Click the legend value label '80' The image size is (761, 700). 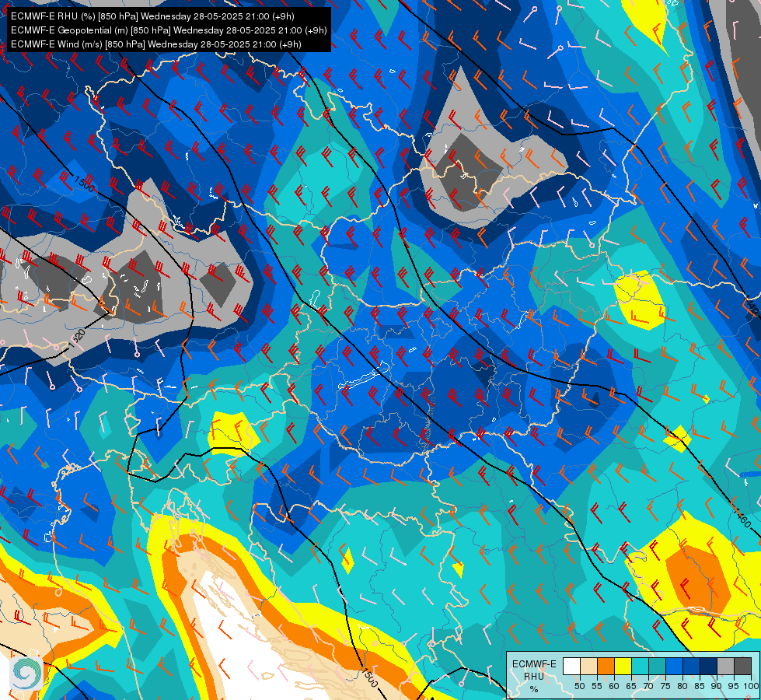(x=682, y=686)
